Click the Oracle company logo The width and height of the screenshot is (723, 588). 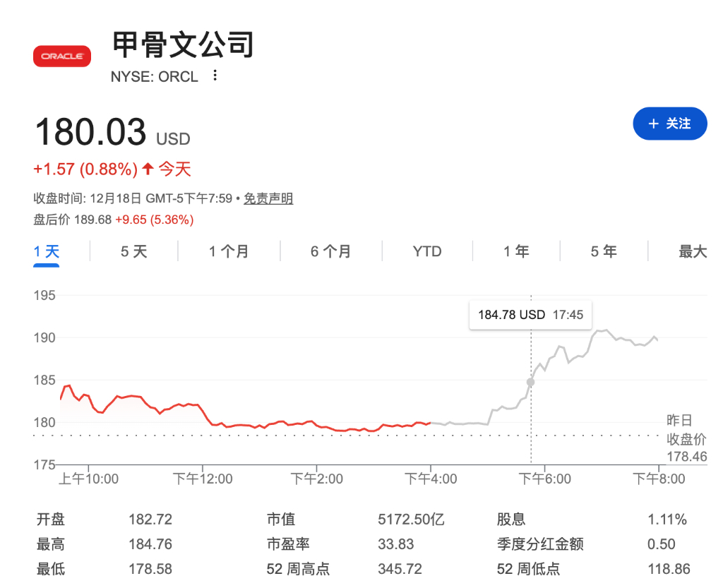(61, 56)
